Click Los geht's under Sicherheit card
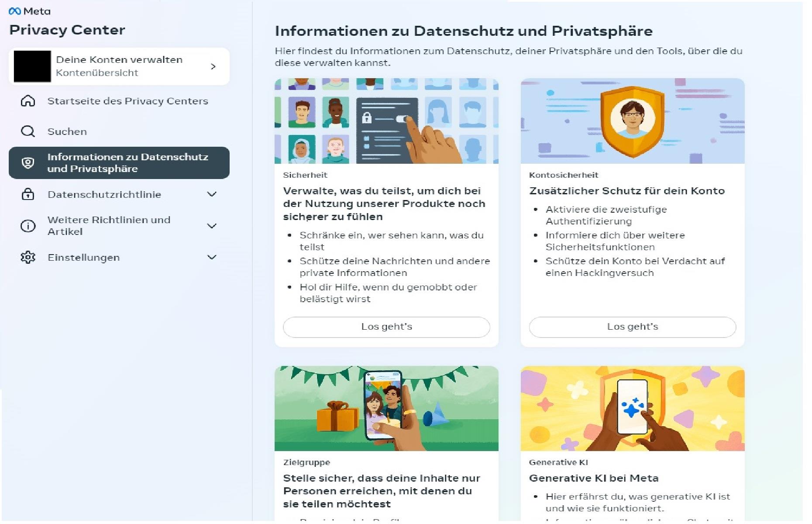This screenshot has width=812, height=524. click(x=386, y=327)
